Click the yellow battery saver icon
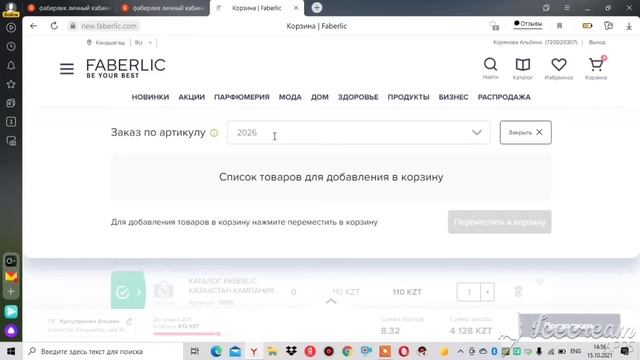Viewport: 640px width, 360px height. coord(587,26)
